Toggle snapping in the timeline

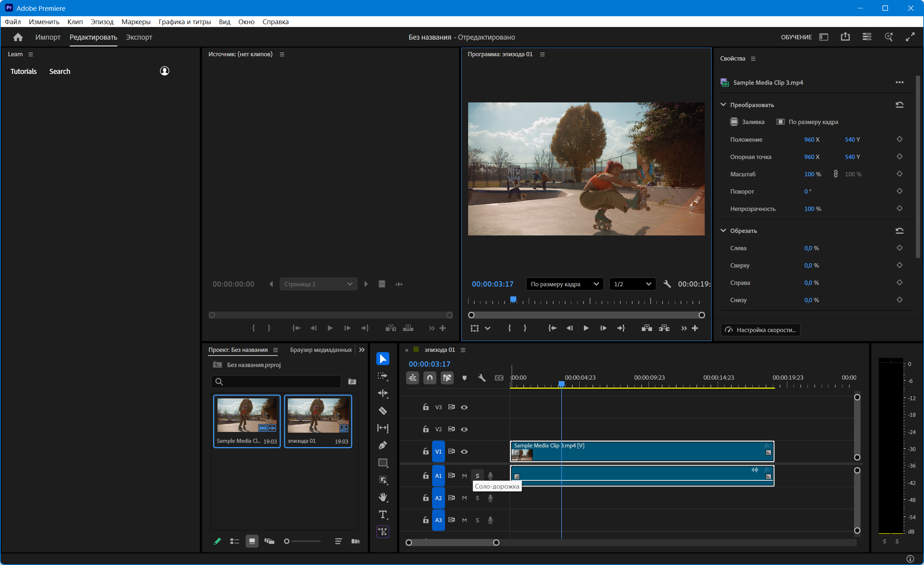click(430, 378)
